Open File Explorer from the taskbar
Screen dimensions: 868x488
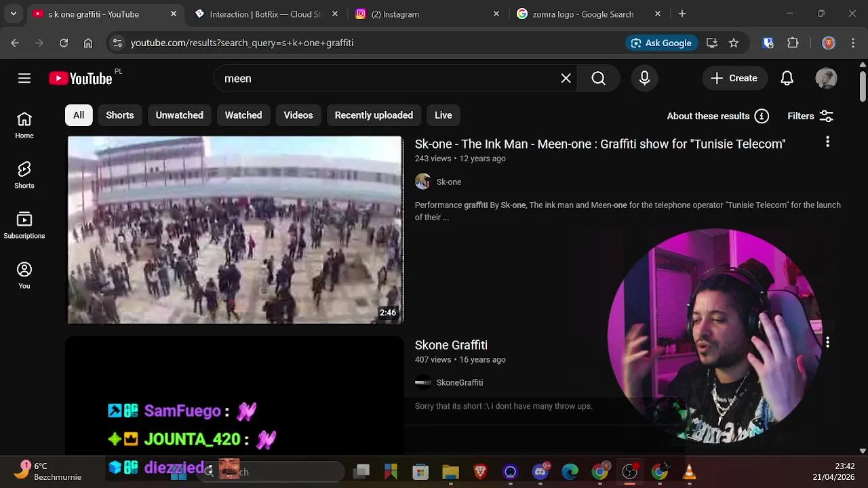click(451, 472)
